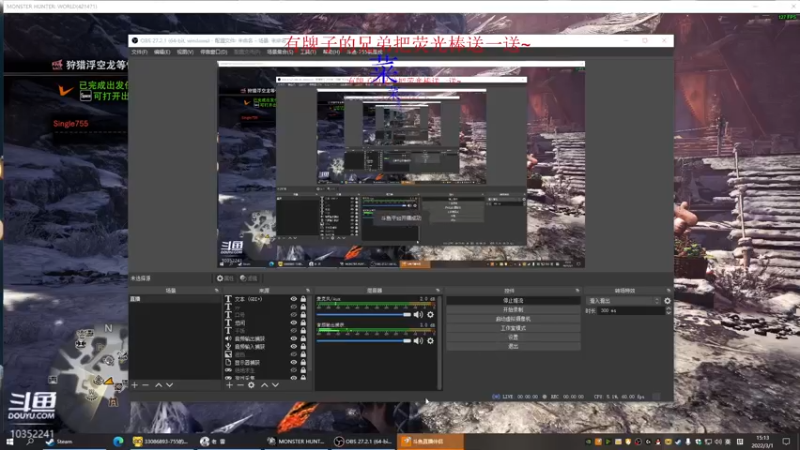Image resolution: width=800 pixels, height=450 pixels.
Task: Toggle visibility of the 口号 source
Action: pyautogui.click(x=293, y=315)
